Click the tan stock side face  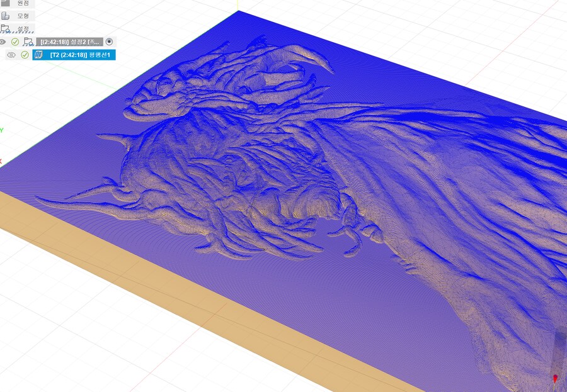pos(189,315)
